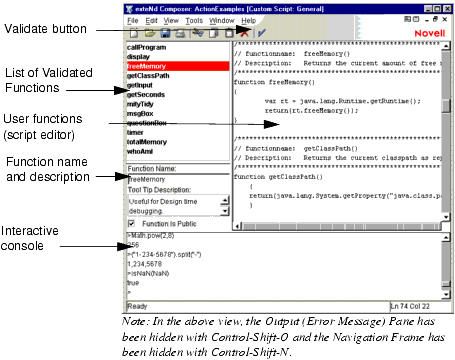Click the Cut scissors icon

199,33
